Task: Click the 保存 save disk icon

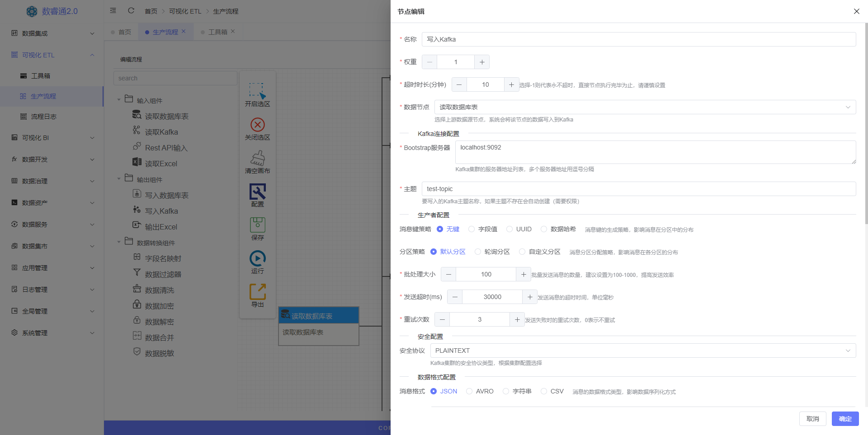Action: [258, 225]
